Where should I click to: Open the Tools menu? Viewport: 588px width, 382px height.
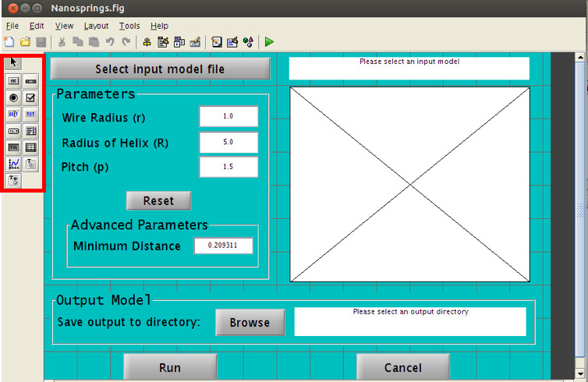click(129, 26)
